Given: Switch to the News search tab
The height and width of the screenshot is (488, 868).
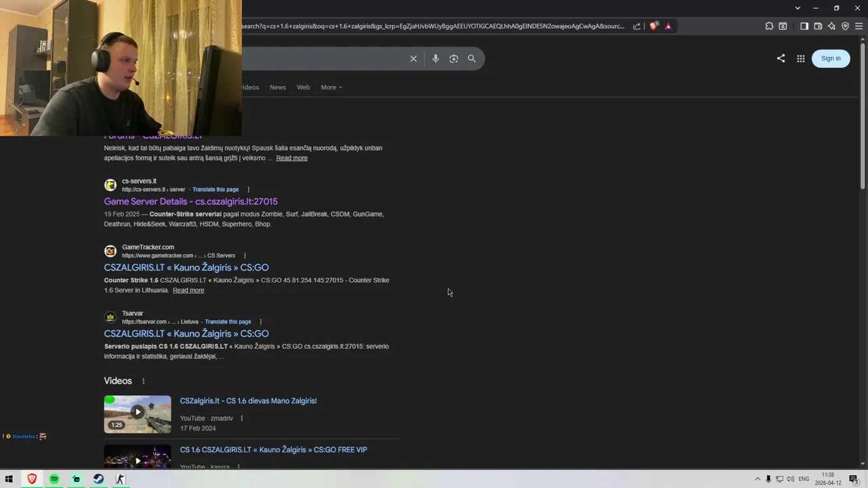Looking at the screenshot, I should [277, 87].
